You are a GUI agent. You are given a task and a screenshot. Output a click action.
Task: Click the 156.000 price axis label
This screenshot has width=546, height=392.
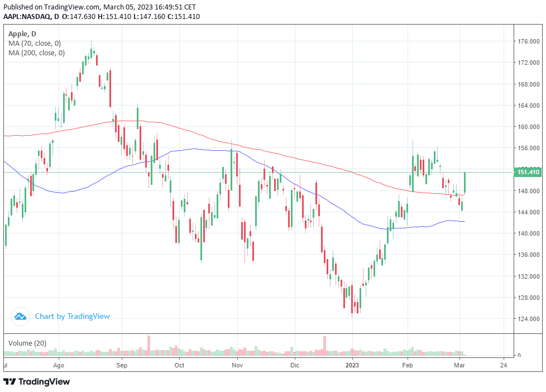point(529,148)
